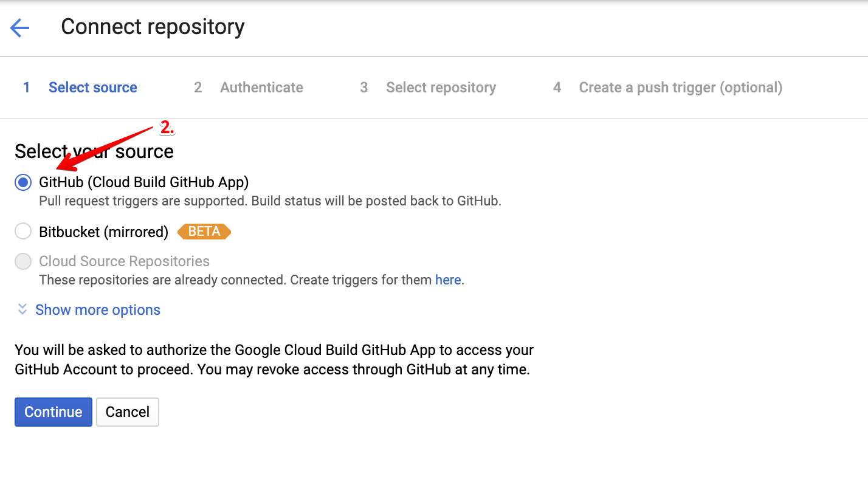This screenshot has width=868, height=485.
Task: Click the step number 4 indicator
Action: point(556,88)
